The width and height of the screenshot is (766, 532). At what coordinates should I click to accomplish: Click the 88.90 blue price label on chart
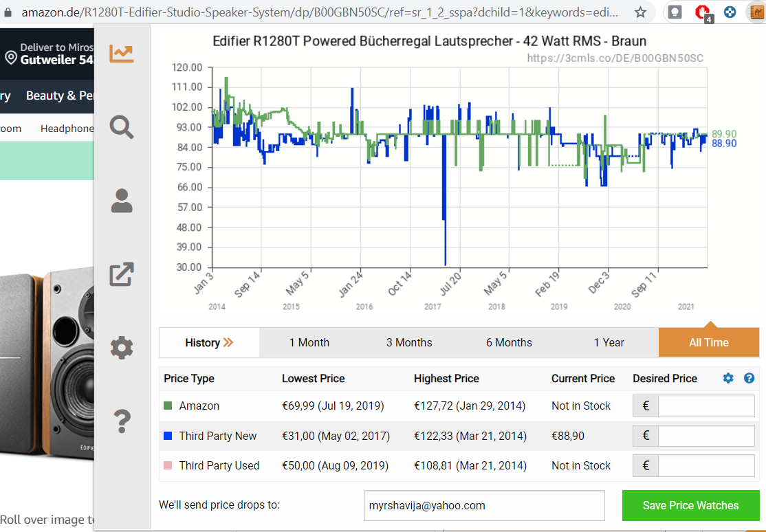[x=724, y=143]
